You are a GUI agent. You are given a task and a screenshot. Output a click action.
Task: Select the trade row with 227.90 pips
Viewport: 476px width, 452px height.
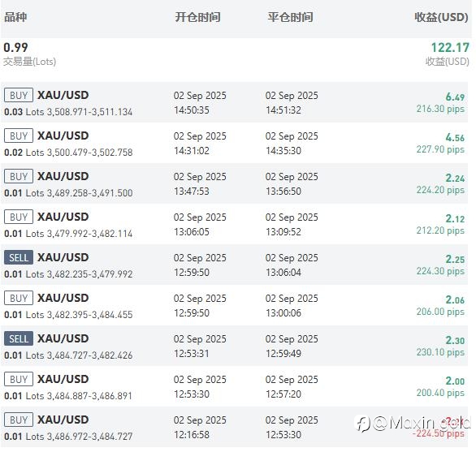click(x=235, y=143)
